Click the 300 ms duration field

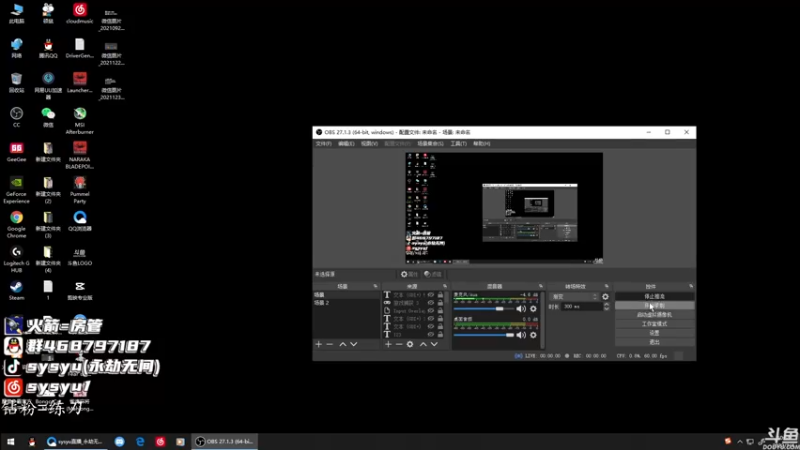[582, 307]
